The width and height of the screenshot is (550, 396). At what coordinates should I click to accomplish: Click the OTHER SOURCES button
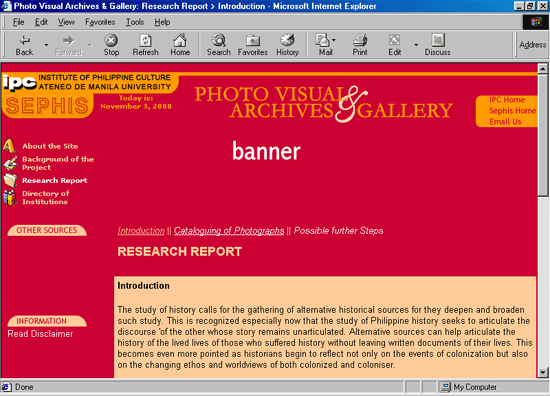pyautogui.click(x=47, y=230)
